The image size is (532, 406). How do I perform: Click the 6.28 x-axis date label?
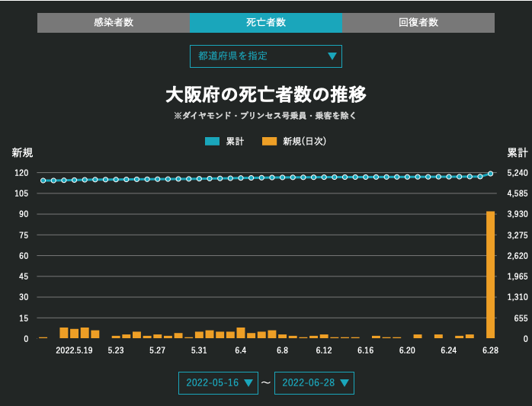(490, 350)
